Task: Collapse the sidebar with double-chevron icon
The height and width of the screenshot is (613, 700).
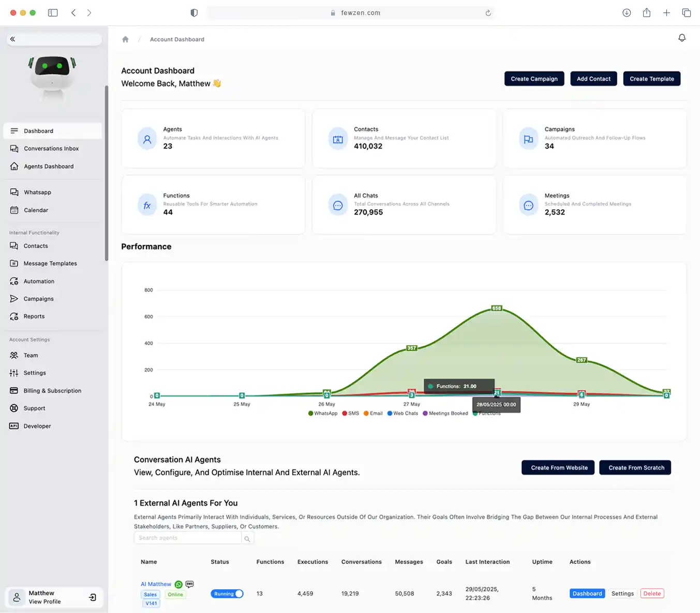Action: [x=12, y=39]
